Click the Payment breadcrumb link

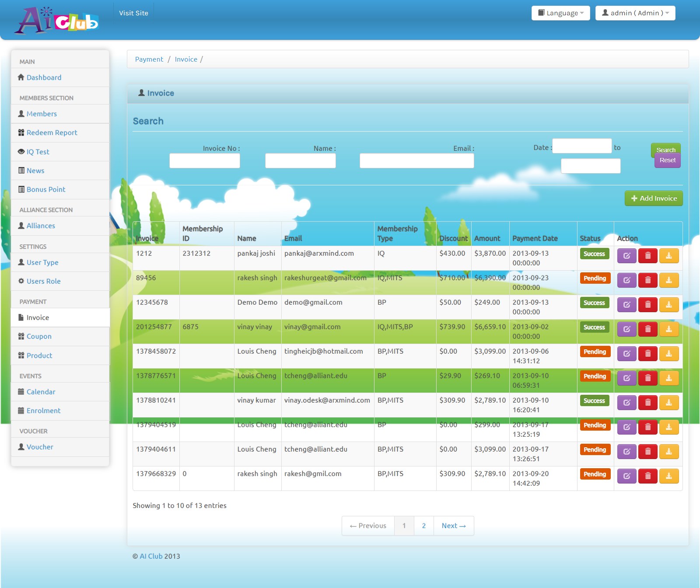pyautogui.click(x=149, y=59)
